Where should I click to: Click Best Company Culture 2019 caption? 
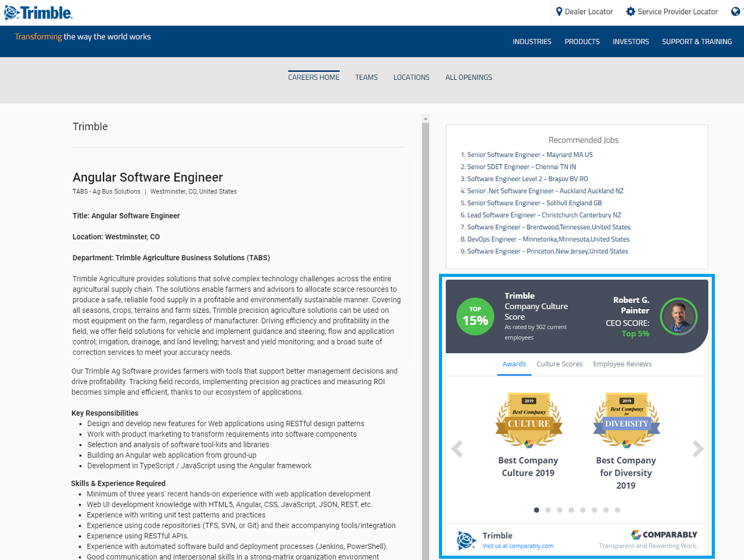tap(528, 466)
